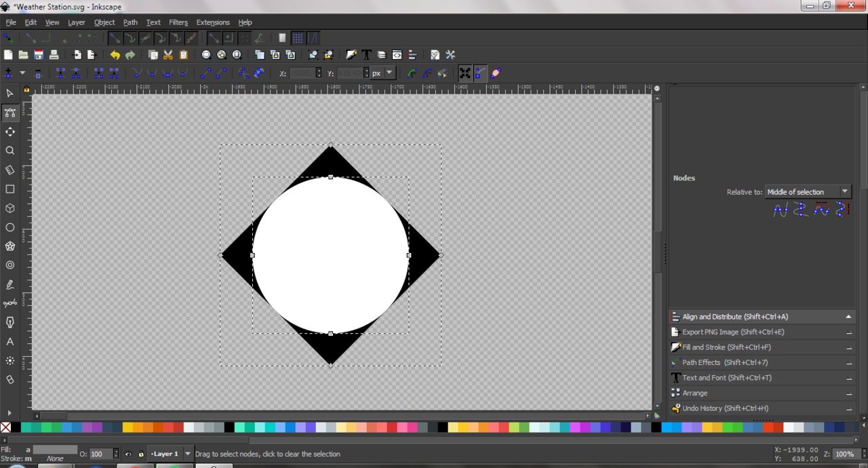Expand more tools arrow in toolbox
This screenshot has width=868, height=468.
(x=9, y=413)
